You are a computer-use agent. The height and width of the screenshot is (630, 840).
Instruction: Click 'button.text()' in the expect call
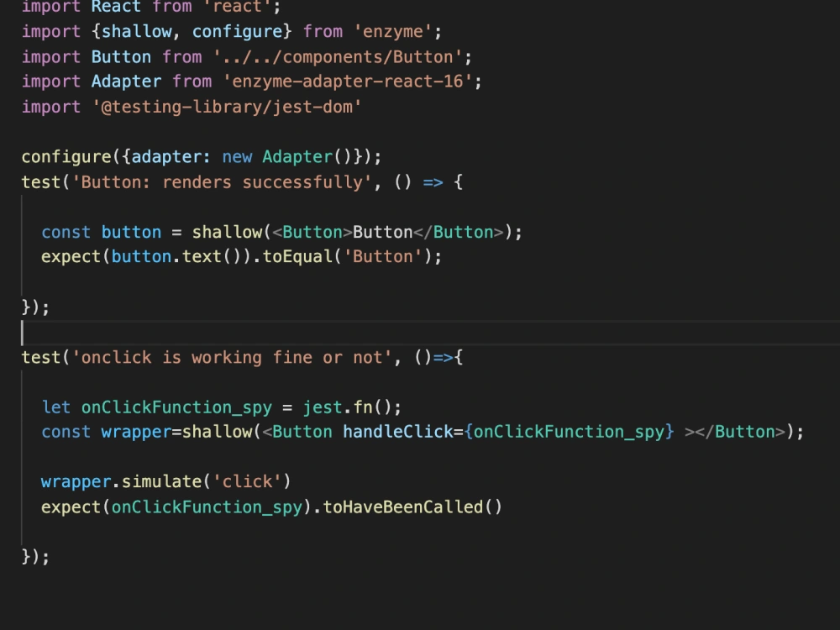[x=176, y=256]
